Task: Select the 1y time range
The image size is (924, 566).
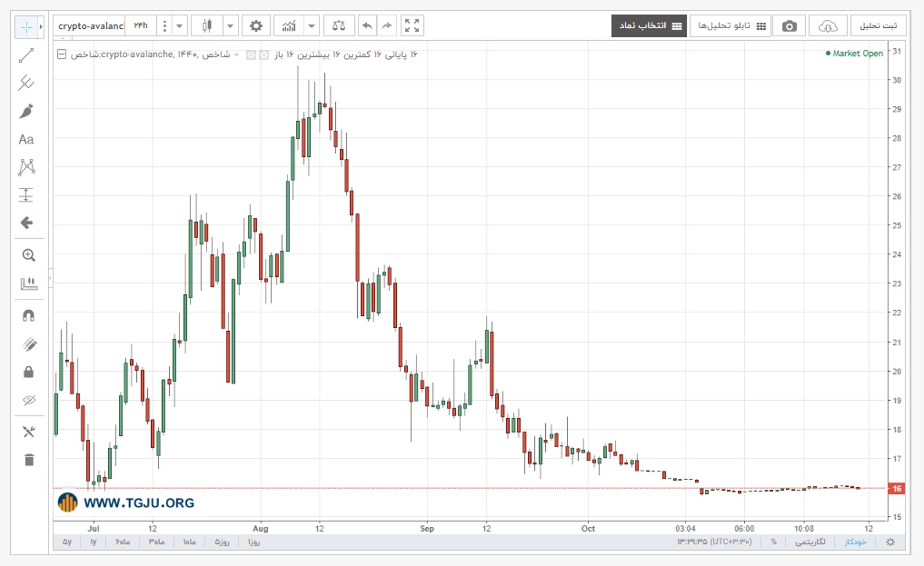Action: coord(93,542)
